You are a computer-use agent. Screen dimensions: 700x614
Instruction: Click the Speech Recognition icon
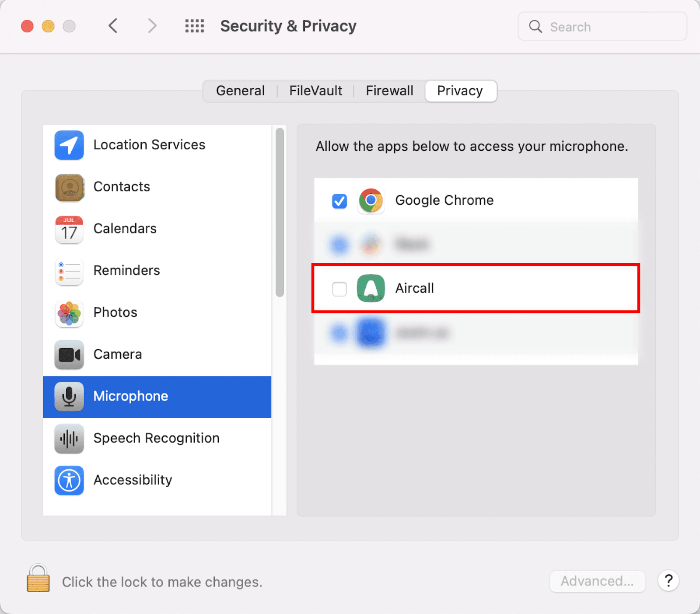tap(69, 439)
